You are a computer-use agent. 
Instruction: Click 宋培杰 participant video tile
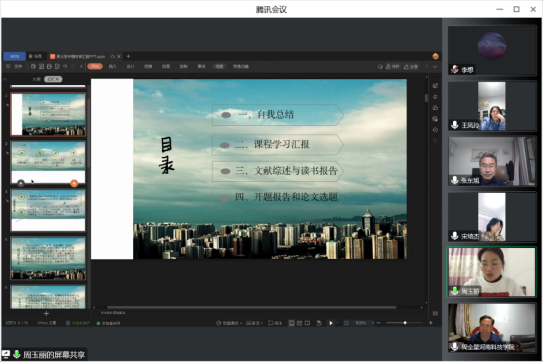tap(492, 217)
